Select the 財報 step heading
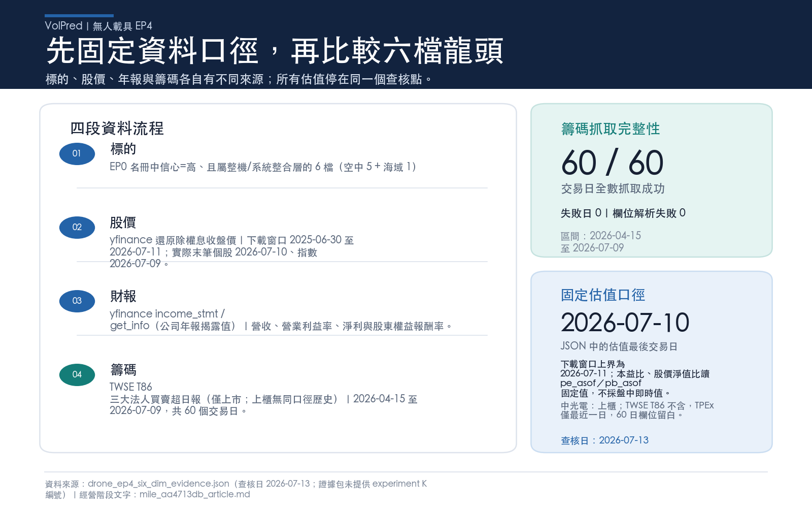The width and height of the screenshot is (812, 508). pyautogui.click(x=123, y=296)
